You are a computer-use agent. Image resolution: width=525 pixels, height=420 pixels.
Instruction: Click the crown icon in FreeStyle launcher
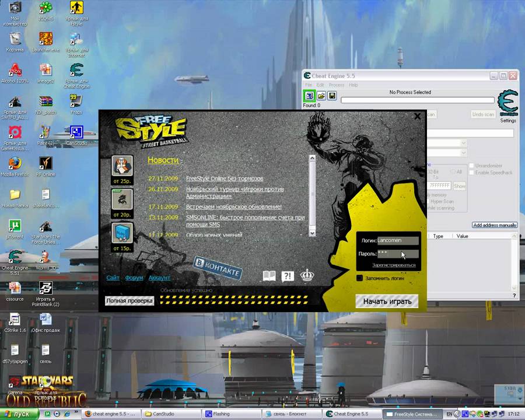click(x=307, y=275)
